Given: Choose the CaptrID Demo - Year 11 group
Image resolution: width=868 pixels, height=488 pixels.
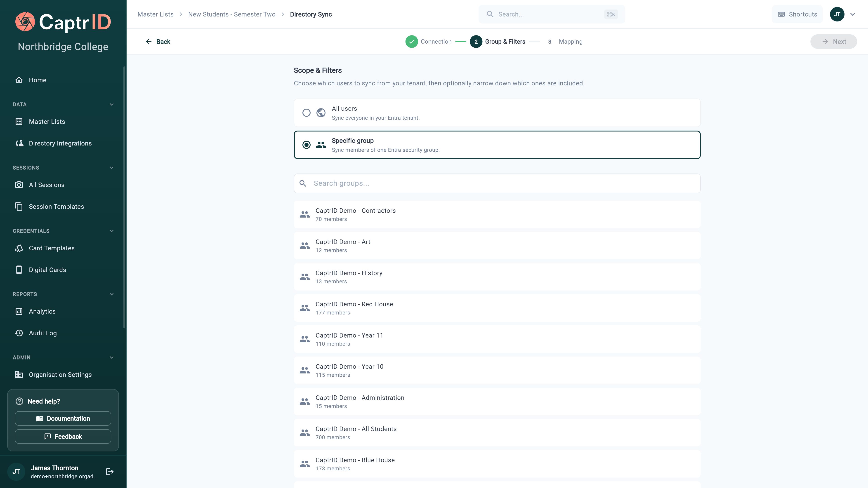Looking at the screenshot, I should [x=497, y=339].
